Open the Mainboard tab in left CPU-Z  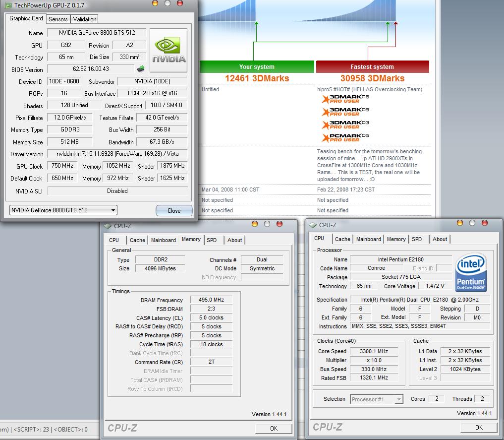[x=163, y=240]
